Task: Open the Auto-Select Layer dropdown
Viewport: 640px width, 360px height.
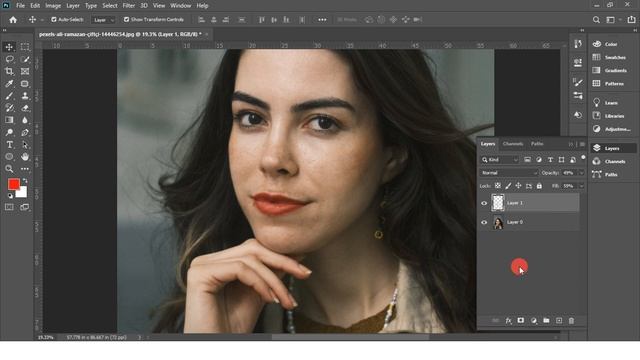Action: pyautogui.click(x=104, y=20)
